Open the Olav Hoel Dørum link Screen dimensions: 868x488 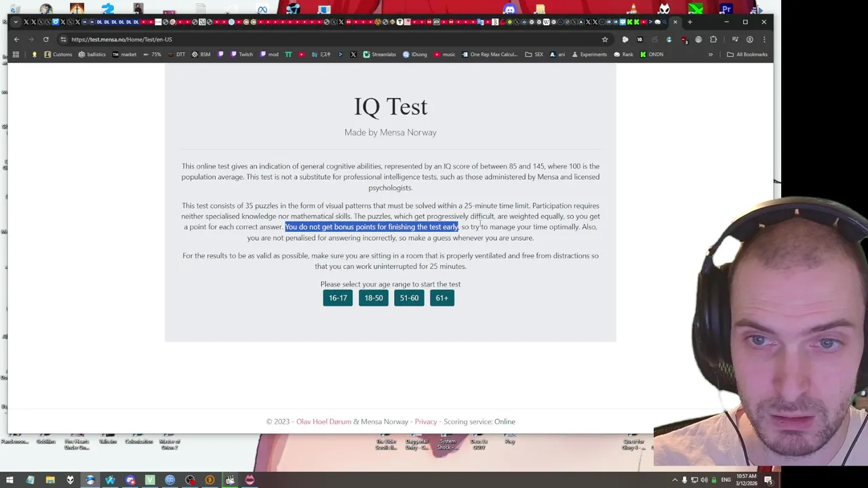pyautogui.click(x=323, y=422)
